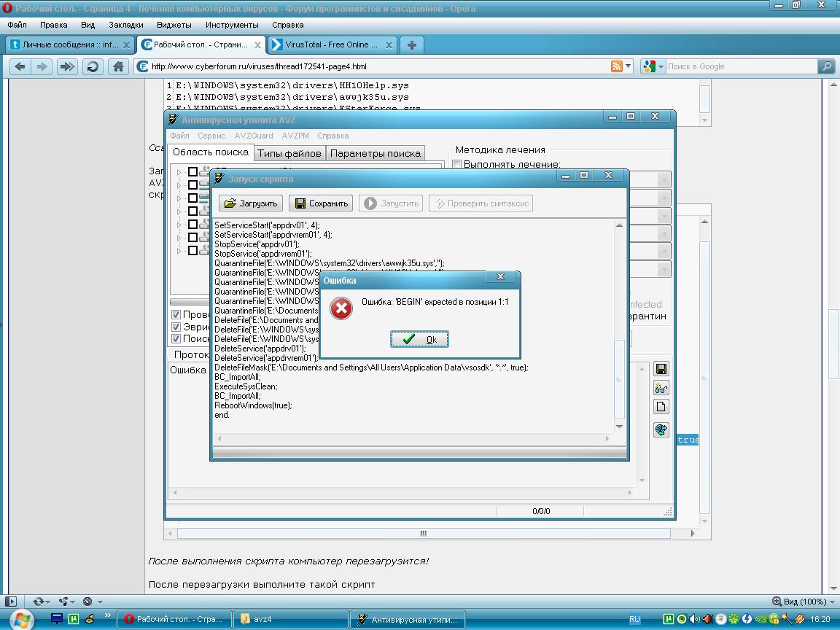The width and height of the screenshot is (840, 630).
Task: Click the floppy-disk save log icon in AVZ
Action: point(661,368)
